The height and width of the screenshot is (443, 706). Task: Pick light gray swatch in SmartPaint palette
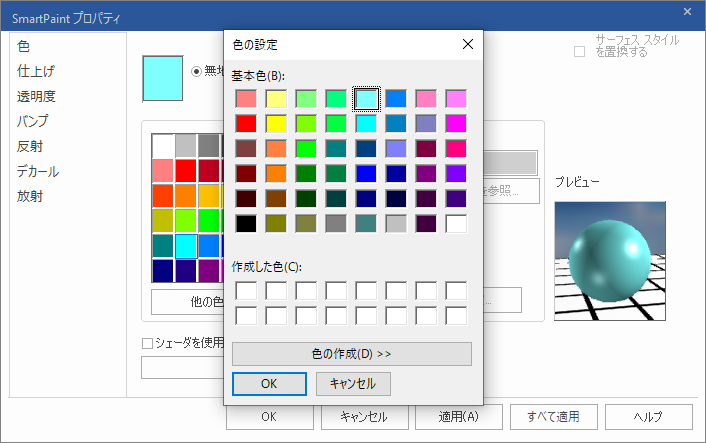tap(186, 145)
